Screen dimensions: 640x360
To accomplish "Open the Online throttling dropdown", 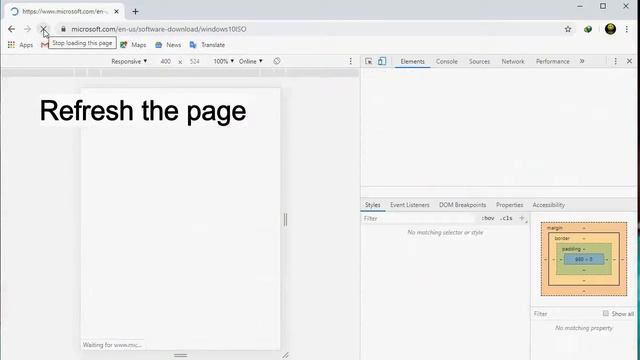I will pos(251,61).
